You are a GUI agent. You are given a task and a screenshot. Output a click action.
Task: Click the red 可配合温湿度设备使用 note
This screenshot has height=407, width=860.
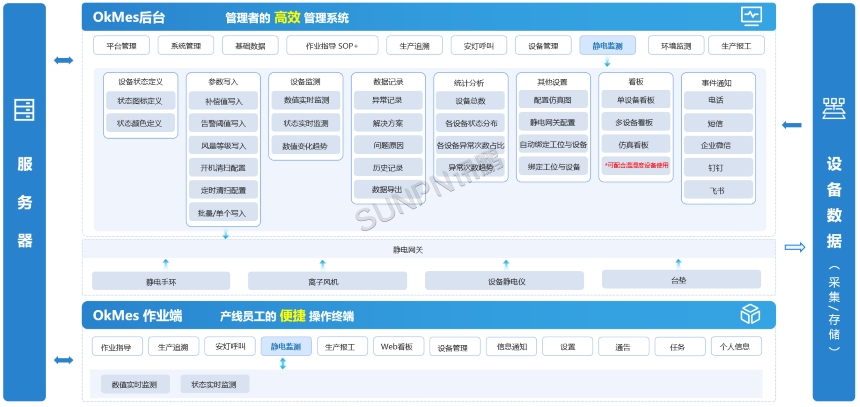point(636,166)
